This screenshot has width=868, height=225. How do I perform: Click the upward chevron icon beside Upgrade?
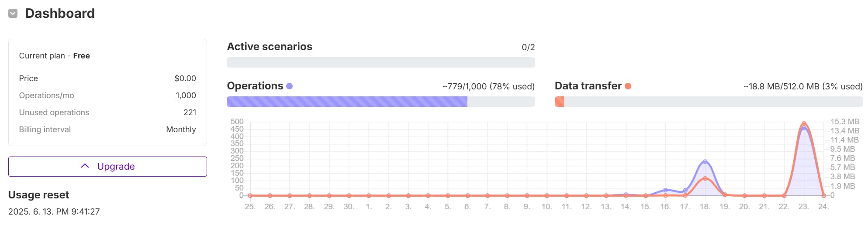coord(85,166)
